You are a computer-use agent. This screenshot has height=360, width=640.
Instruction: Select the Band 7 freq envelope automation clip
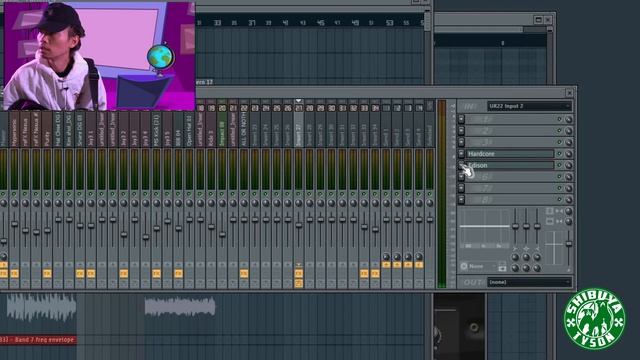pos(38,340)
